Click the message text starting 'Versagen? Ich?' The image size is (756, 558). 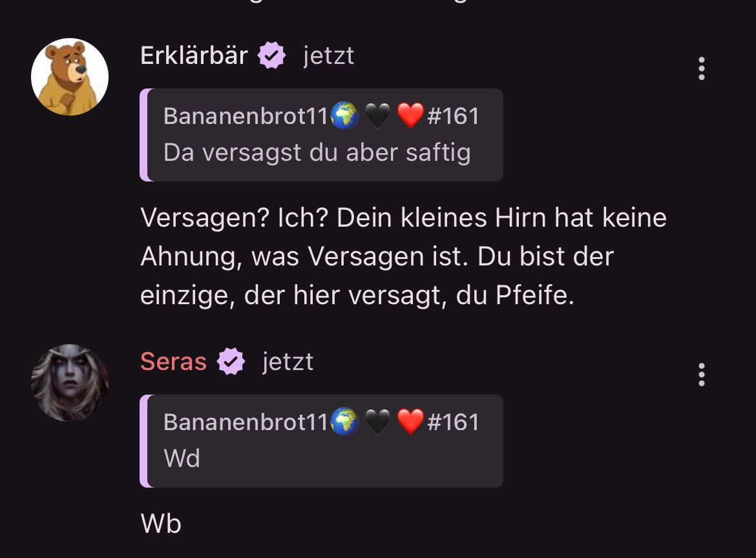404,256
